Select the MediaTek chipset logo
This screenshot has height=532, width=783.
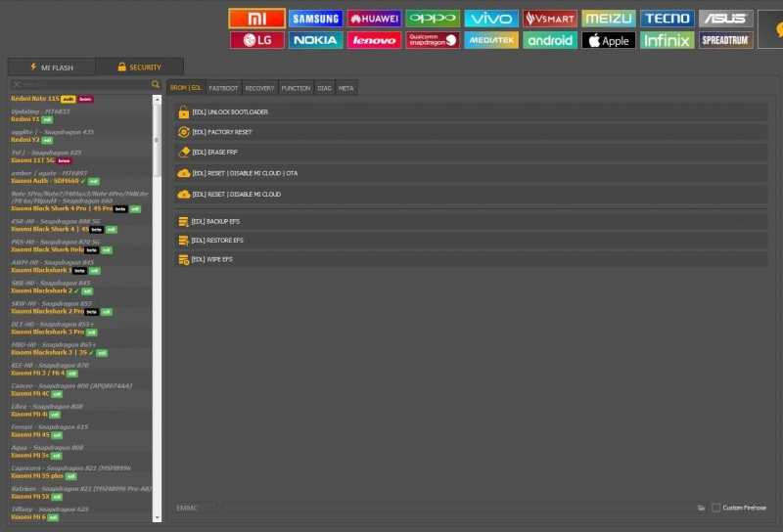(491, 40)
